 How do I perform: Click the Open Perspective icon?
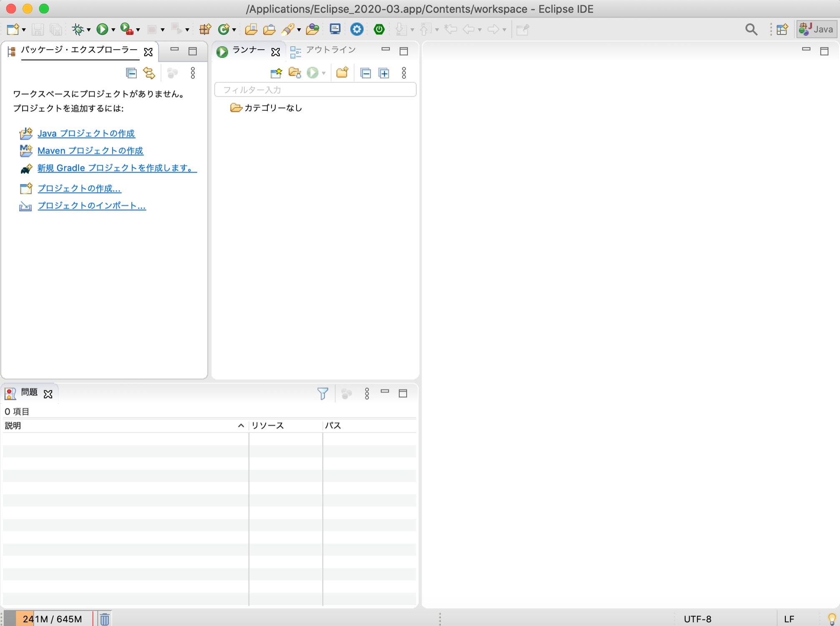coord(782,29)
